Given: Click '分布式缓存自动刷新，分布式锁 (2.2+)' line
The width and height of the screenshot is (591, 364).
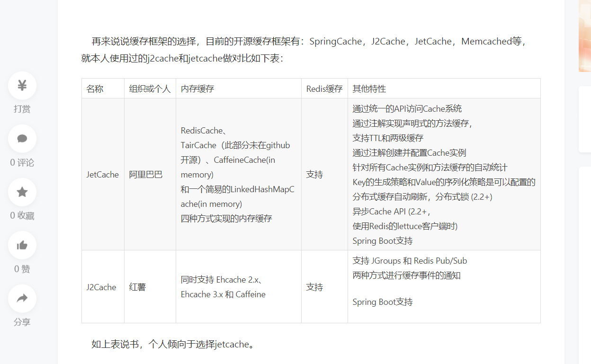Looking at the screenshot, I should [x=422, y=197].
